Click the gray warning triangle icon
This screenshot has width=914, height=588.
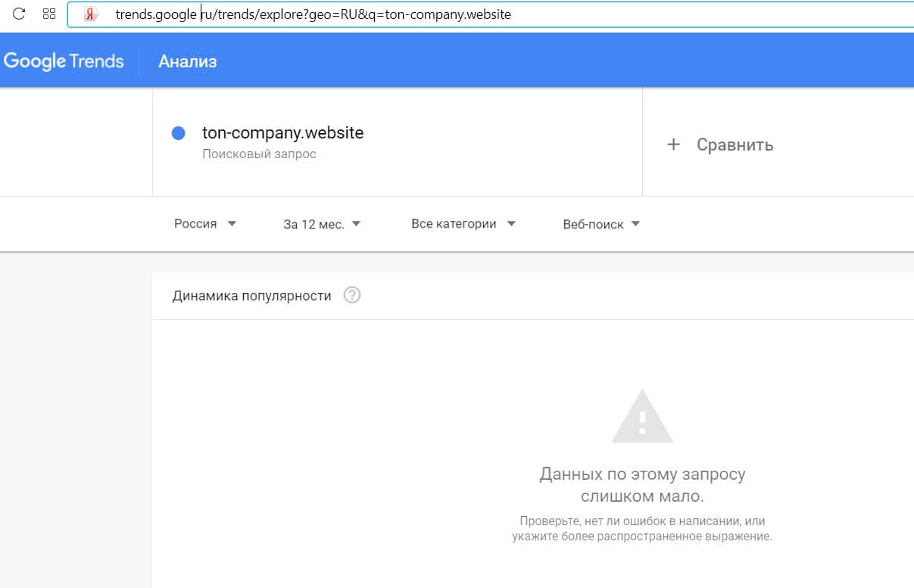click(642, 417)
